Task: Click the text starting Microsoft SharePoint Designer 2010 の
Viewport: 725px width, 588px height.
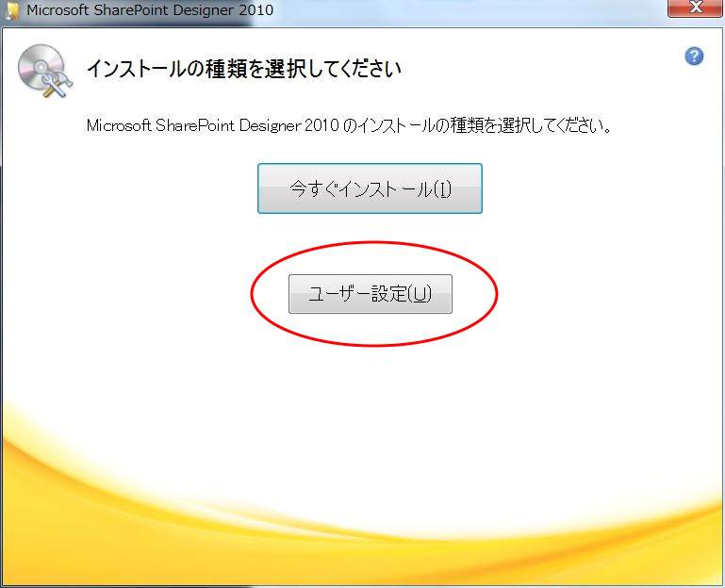Action: tap(349, 125)
